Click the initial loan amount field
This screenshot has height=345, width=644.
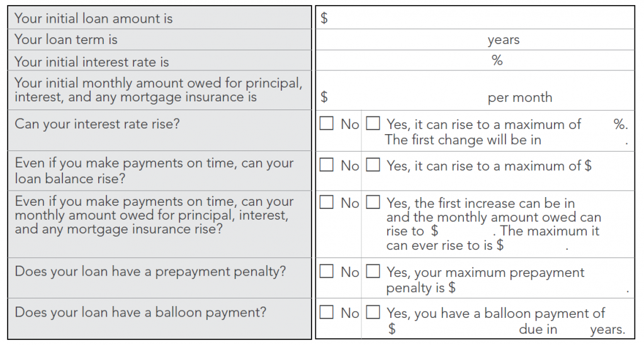pyautogui.click(x=478, y=18)
